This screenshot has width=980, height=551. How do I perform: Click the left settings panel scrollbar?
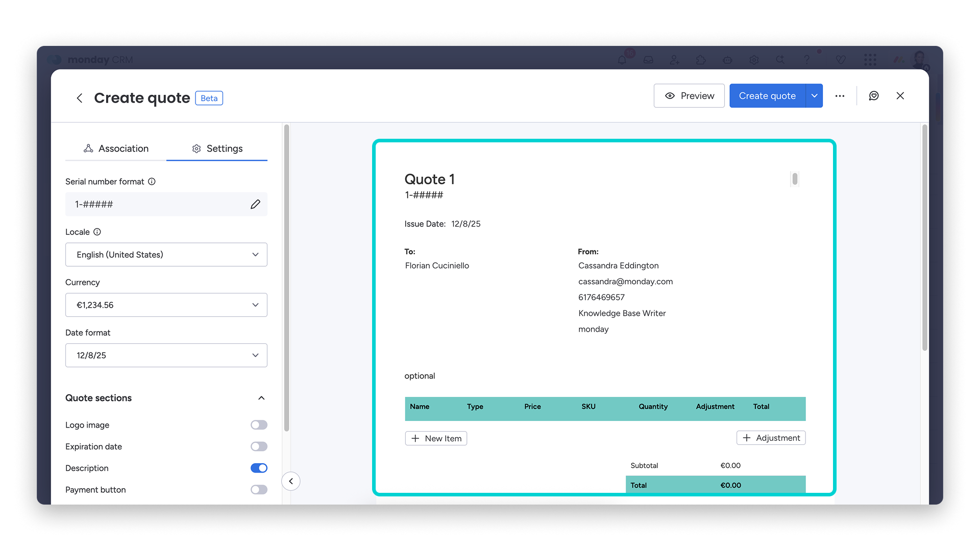pos(287,278)
